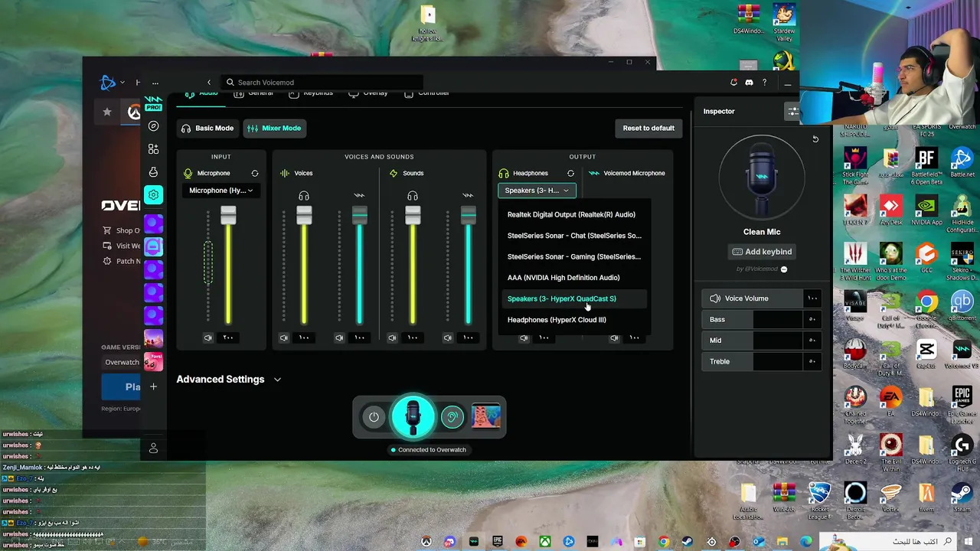Open the Microphone (Hy... input dropdown
The width and height of the screenshot is (980, 551).
point(221,191)
